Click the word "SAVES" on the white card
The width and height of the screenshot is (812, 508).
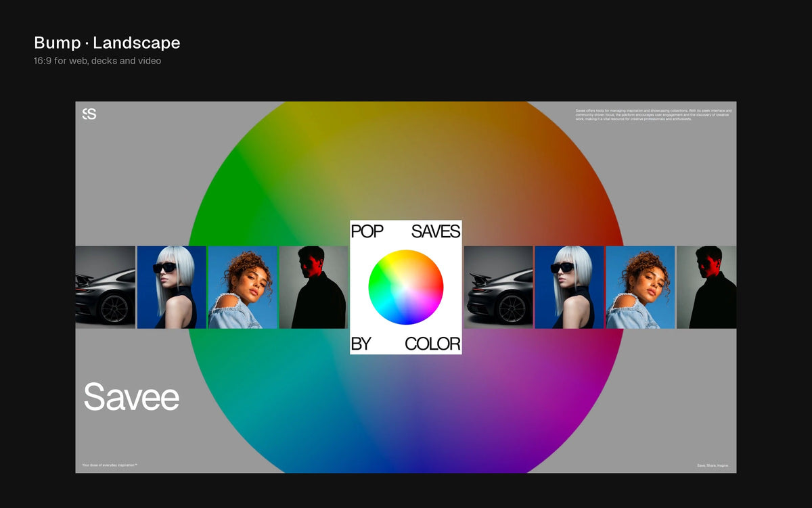tap(436, 232)
